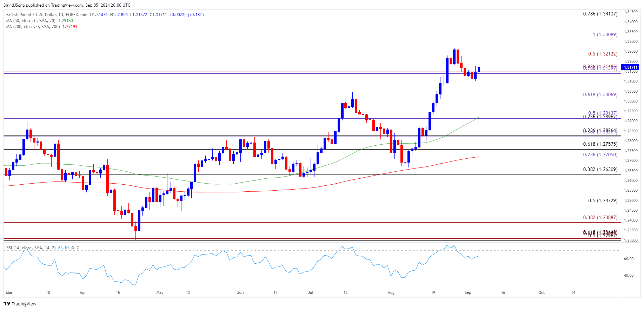The width and height of the screenshot is (644, 310).
Task: Click the May date label on time axis
Action: point(160,292)
